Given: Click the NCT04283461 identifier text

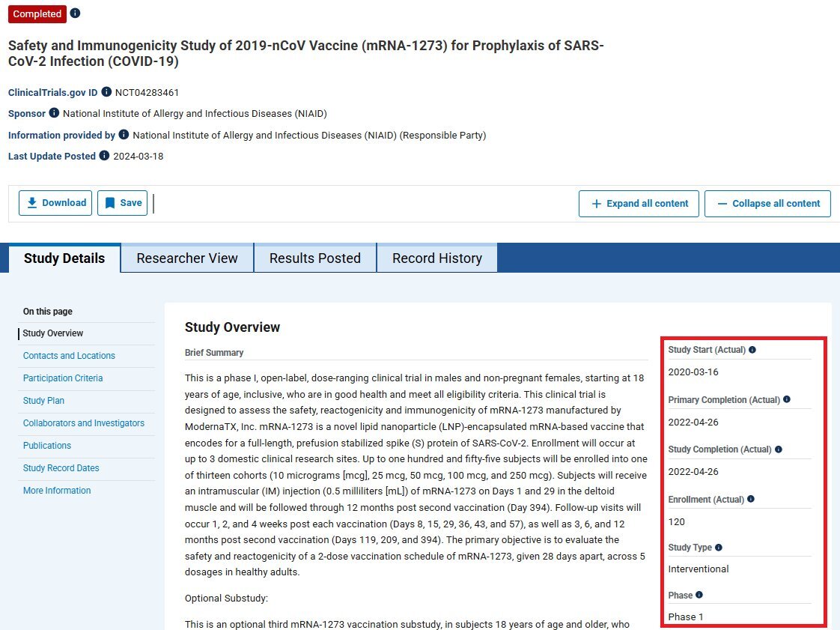Looking at the screenshot, I should pos(147,92).
